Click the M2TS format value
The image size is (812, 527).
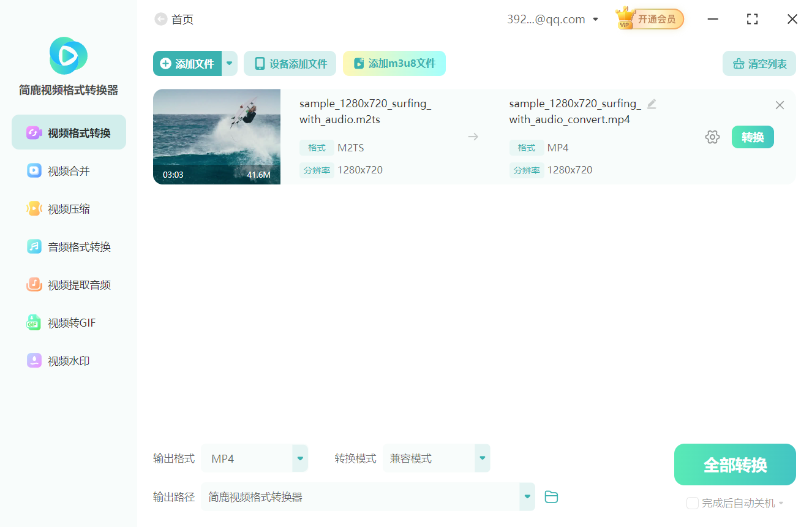coord(351,148)
